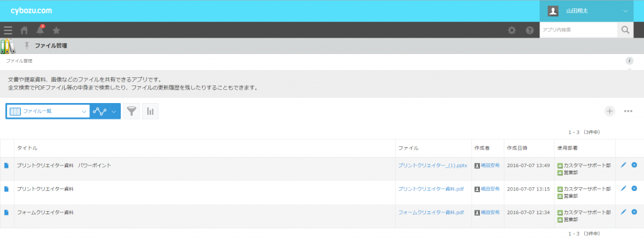This screenshot has height=240, width=644.
Task: Add a new record with plus icon
Action: click(610, 111)
